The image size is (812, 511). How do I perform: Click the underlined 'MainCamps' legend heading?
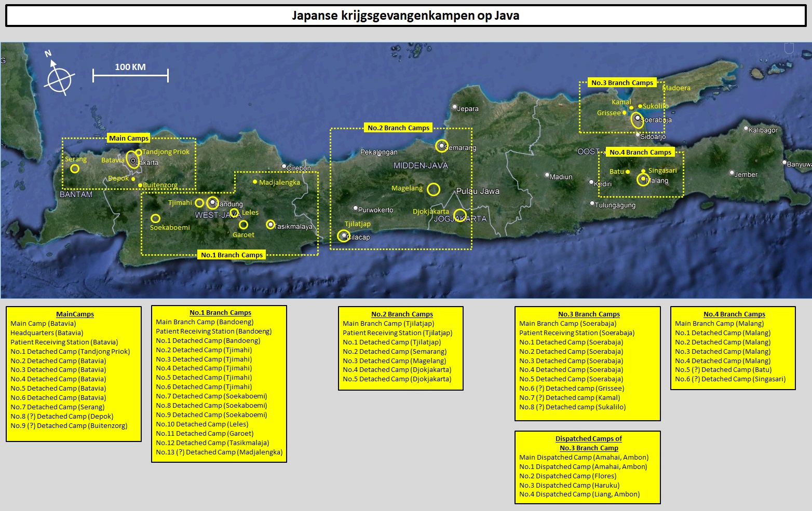pos(75,314)
